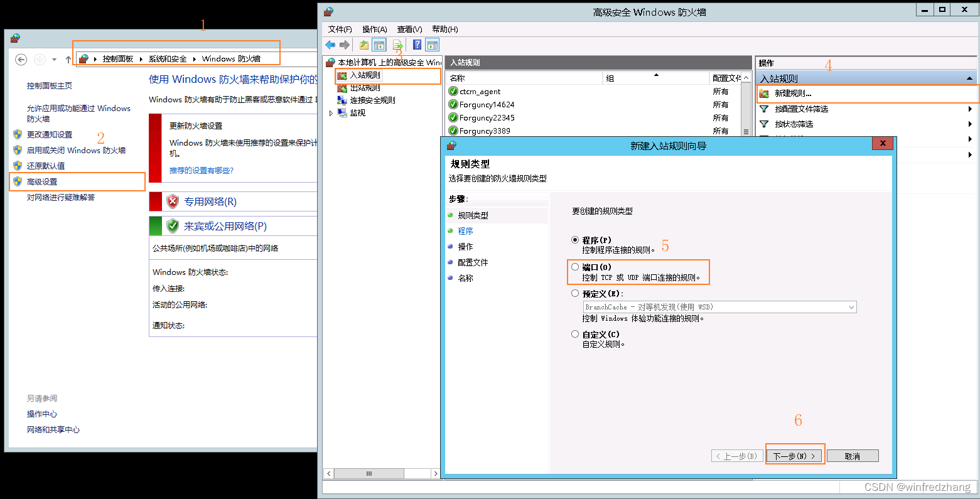Click the scroll up arrow of the rules list
This screenshot has height=499, width=980.
click(746, 78)
